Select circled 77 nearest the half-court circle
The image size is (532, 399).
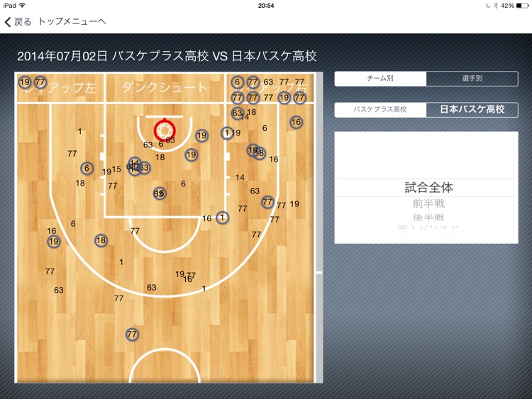[132, 335]
